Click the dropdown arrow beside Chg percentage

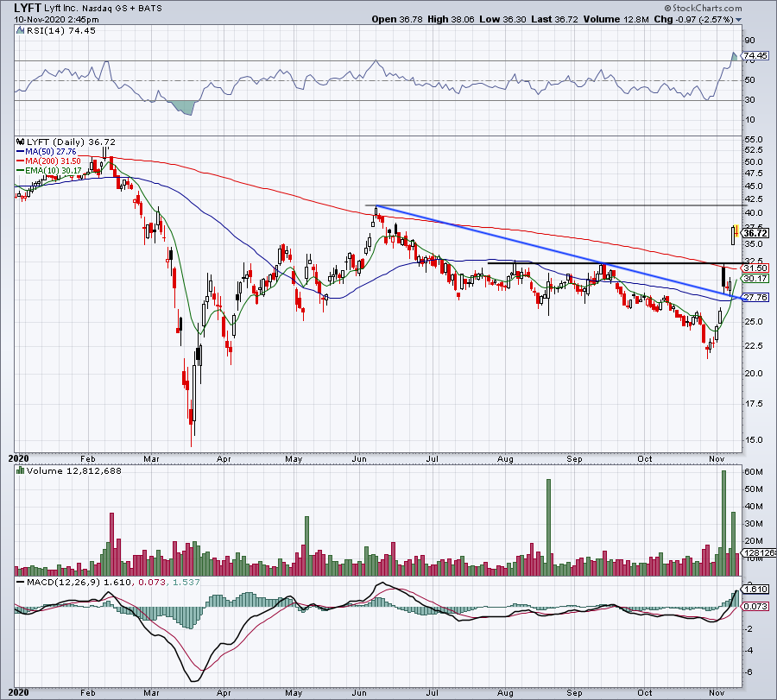coord(739,20)
